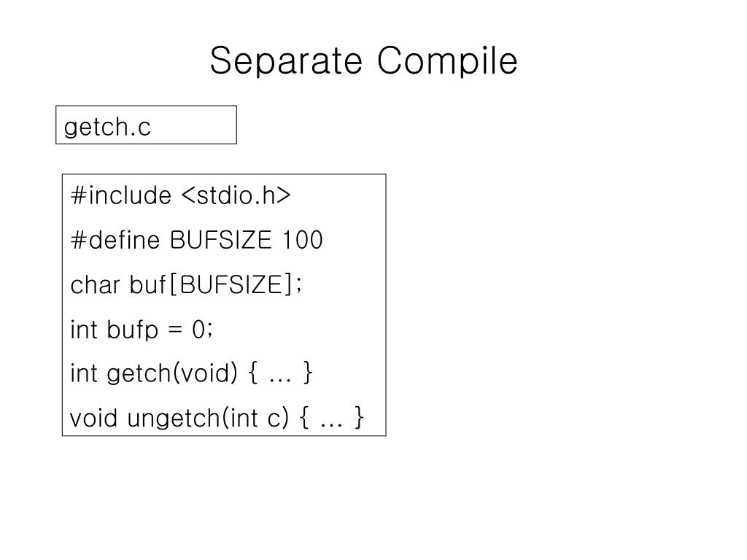
Task: Click the int getch(void) function line
Action: pos(191,373)
